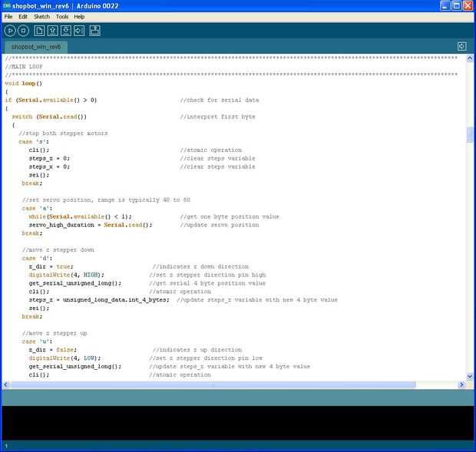Click the "steps_x = 0;" line
476x452 pixels.
[x=49, y=167]
